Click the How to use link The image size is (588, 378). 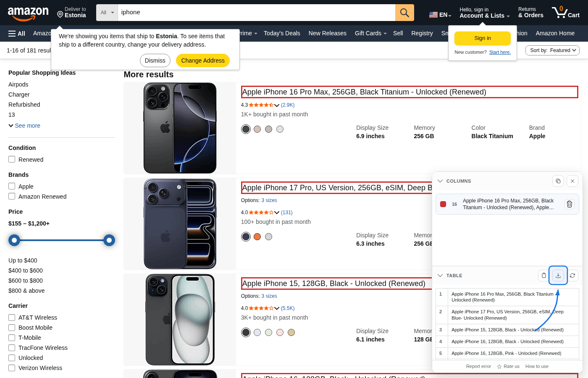point(537,367)
